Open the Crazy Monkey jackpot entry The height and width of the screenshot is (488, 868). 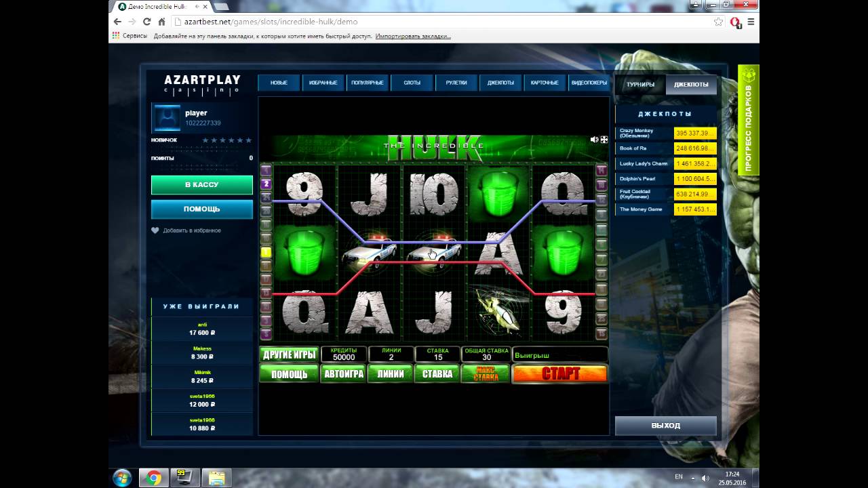pyautogui.click(x=666, y=133)
